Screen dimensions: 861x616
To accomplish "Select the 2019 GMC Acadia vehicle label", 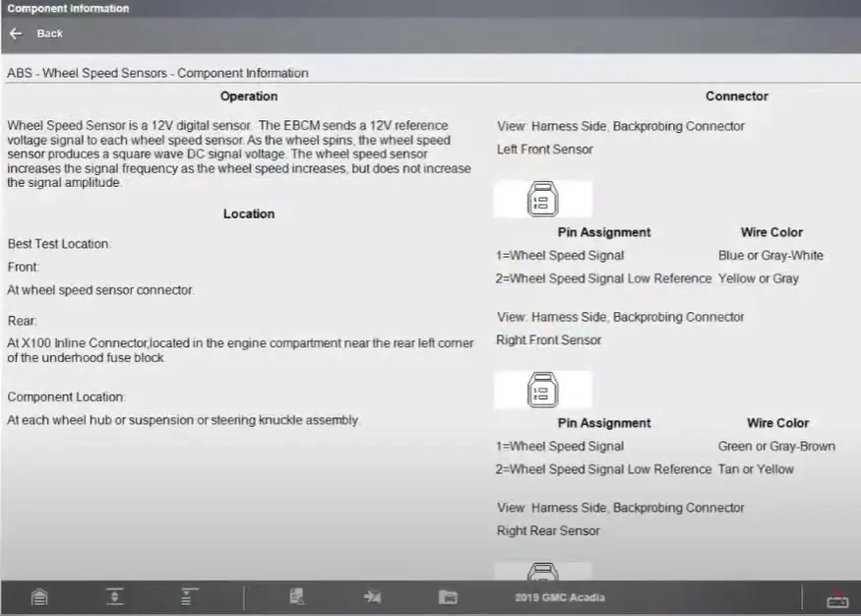I will click(559, 597).
